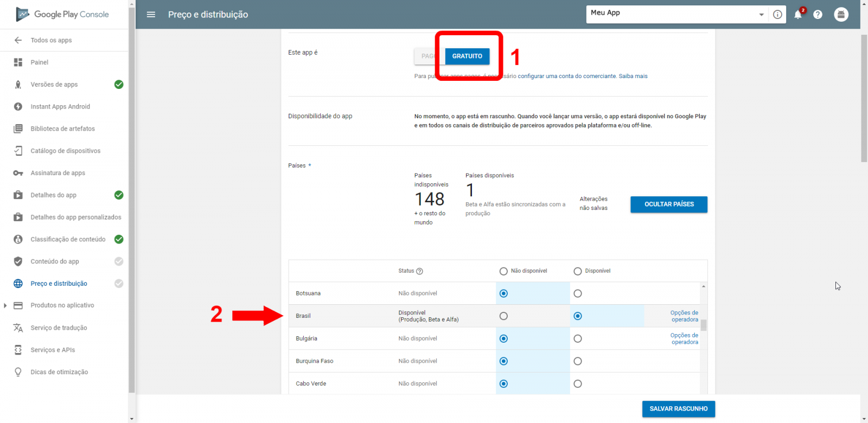This screenshot has width=868, height=423.
Task: Select Não disponível for all countries in header
Action: (x=503, y=271)
